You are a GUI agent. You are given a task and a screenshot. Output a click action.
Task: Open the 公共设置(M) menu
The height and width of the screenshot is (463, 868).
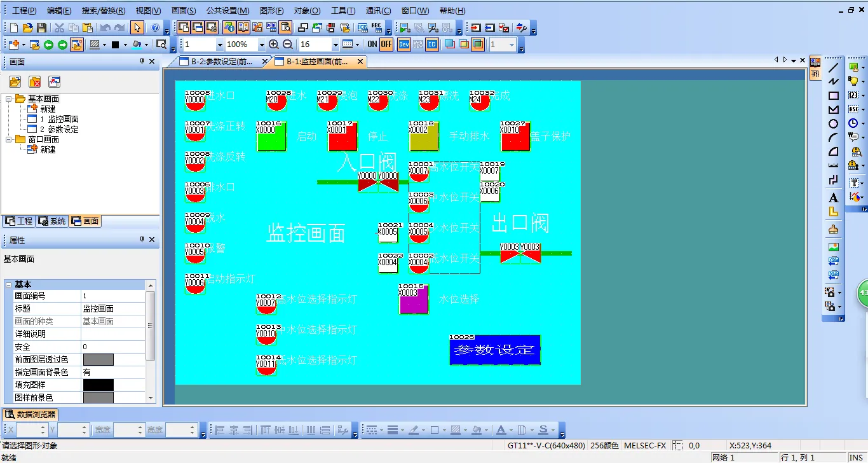coord(227,11)
